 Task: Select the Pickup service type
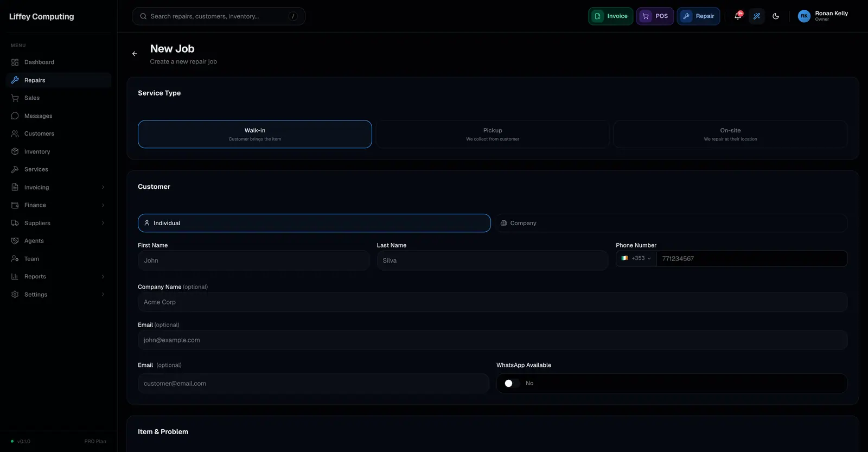click(x=493, y=134)
